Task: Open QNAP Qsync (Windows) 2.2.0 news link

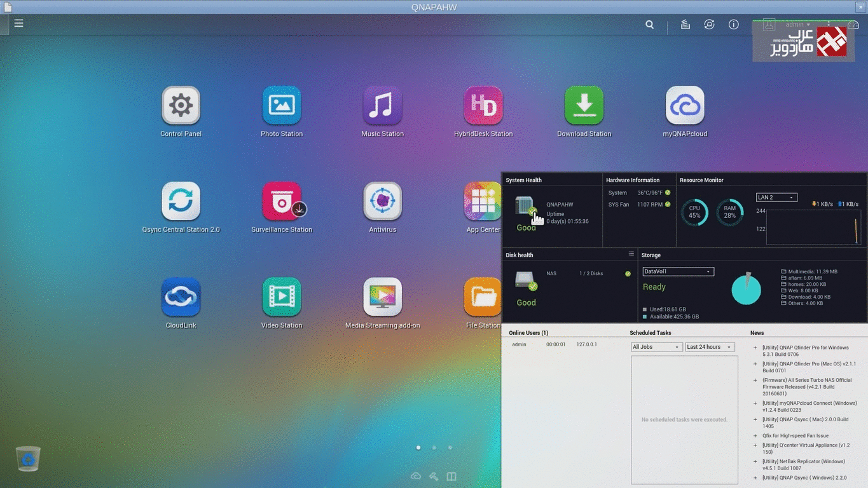Action: coord(804,478)
